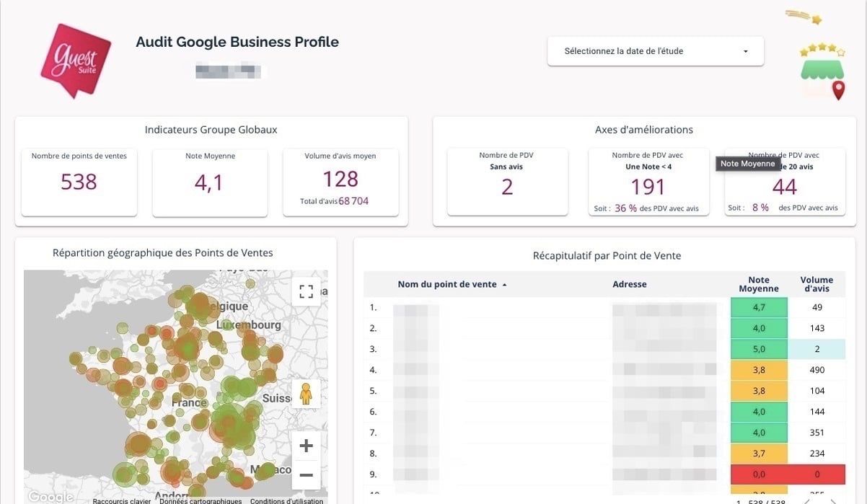Screen dimensions: 867x504
Task: Select the 3,7 rating cell in row 8
Action: tap(759, 454)
